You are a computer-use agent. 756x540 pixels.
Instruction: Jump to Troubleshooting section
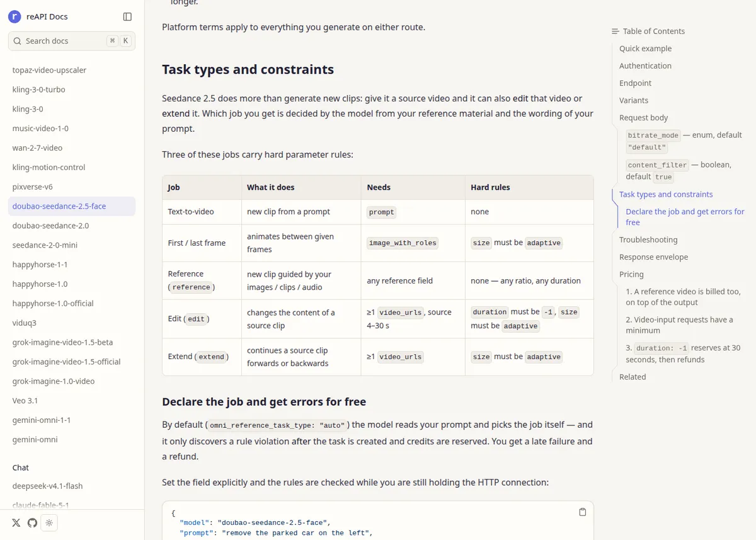tap(648, 240)
